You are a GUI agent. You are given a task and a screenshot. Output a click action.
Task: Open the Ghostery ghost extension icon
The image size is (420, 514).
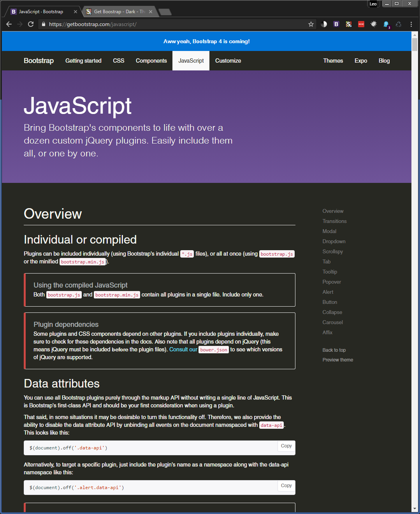[386, 24]
